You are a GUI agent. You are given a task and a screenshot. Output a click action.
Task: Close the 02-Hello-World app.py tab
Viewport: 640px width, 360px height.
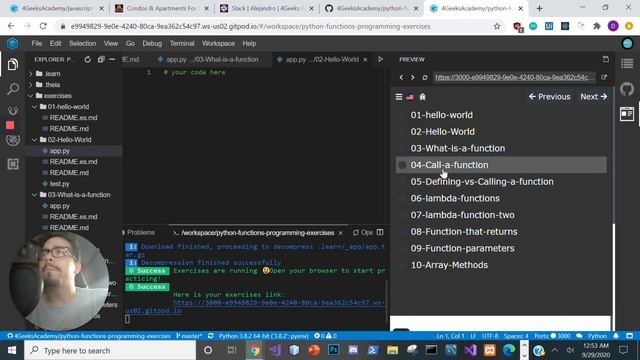pos(365,60)
